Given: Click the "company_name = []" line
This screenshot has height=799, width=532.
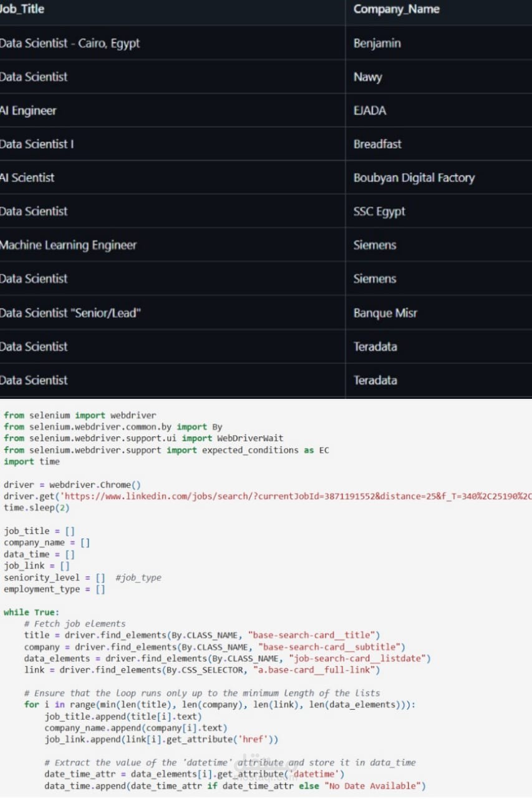Looking at the screenshot, I should (x=46, y=542).
